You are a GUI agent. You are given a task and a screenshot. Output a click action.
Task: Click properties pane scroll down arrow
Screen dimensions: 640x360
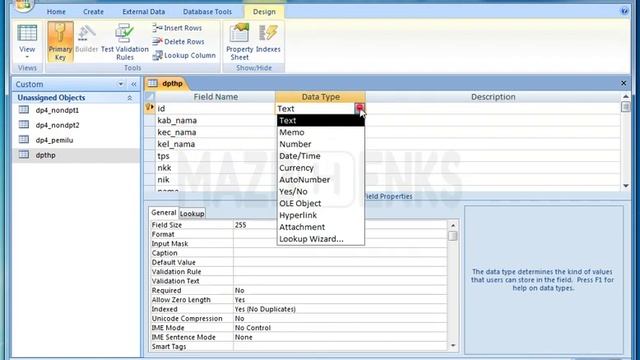(453, 346)
